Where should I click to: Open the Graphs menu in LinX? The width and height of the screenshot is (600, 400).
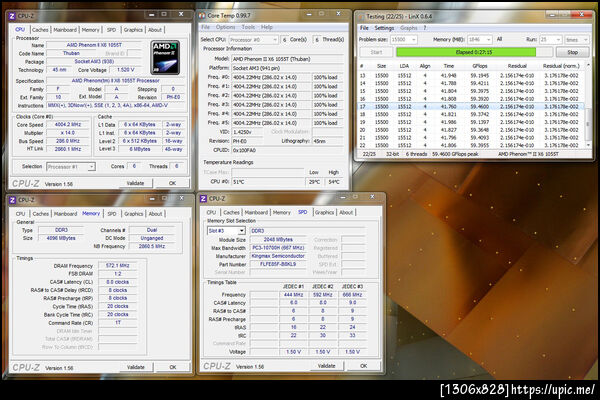[x=409, y=28]
